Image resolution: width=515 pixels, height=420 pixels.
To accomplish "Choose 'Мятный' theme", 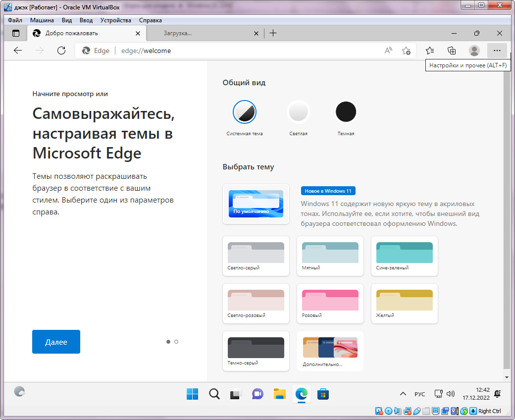I will pos(330,256).
